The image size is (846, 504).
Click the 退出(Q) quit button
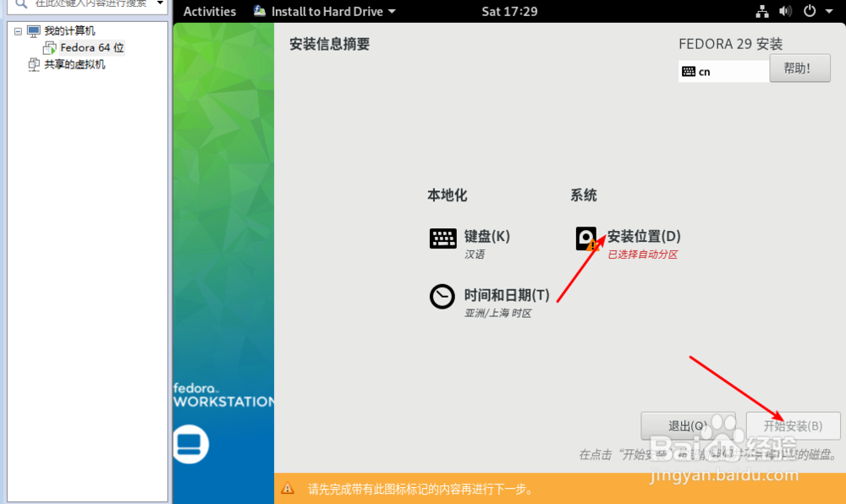[687, 426]
